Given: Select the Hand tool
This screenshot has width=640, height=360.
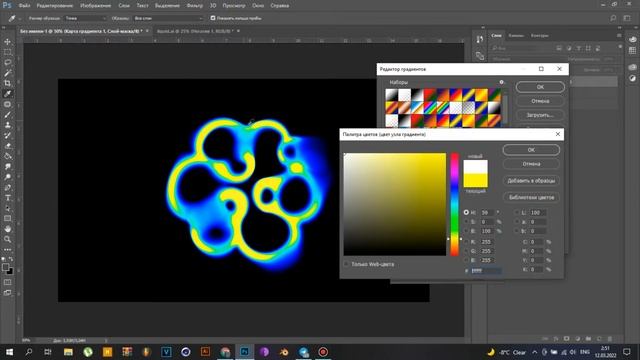Looking at the screenshot, I should click(x=7, y=229).
